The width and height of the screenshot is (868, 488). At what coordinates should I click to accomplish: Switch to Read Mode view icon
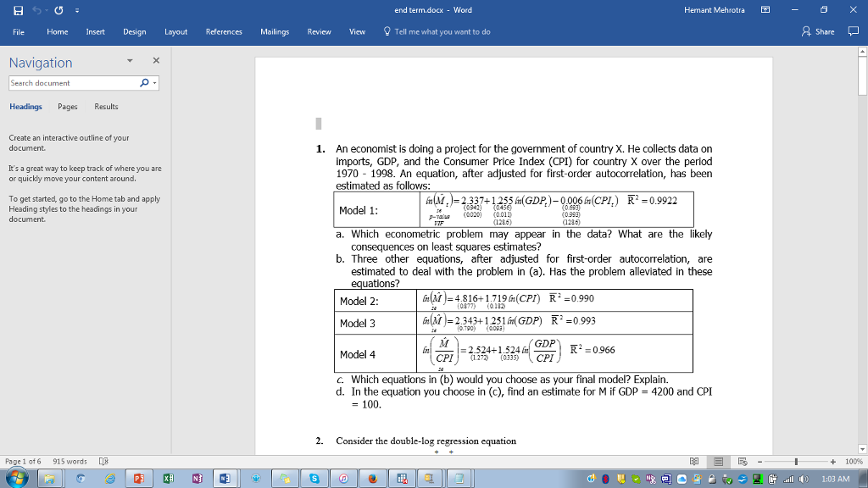(694, 462)
